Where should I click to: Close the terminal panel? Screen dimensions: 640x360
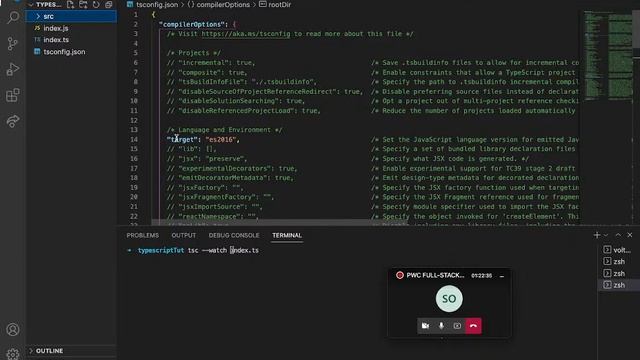pyautogui.click(x=630, y=235)
